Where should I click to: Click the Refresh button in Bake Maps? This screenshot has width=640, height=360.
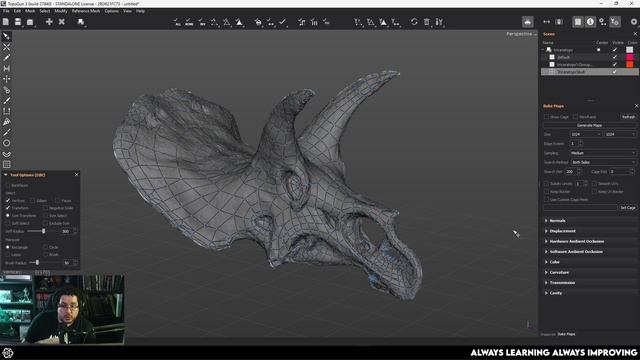coord(628,117)
